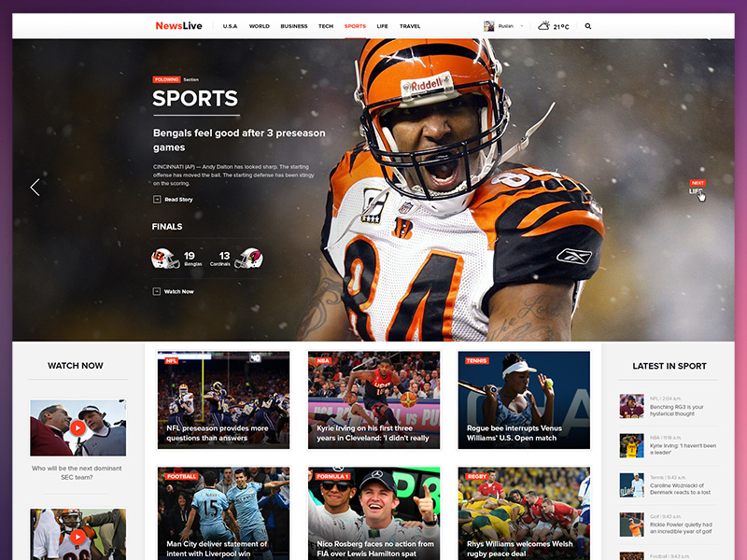Viewport: 747px width, 560px height.
Task: Open the NFL preseason article card
Action: click(223, 400)
